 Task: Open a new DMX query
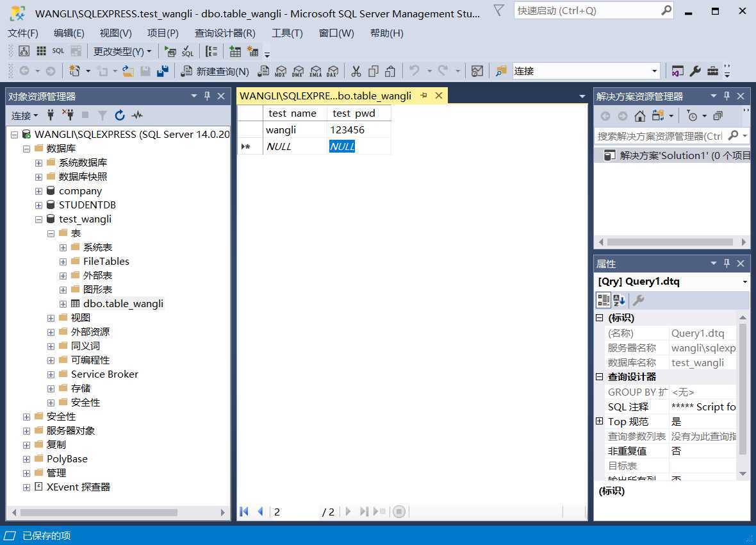298,71
